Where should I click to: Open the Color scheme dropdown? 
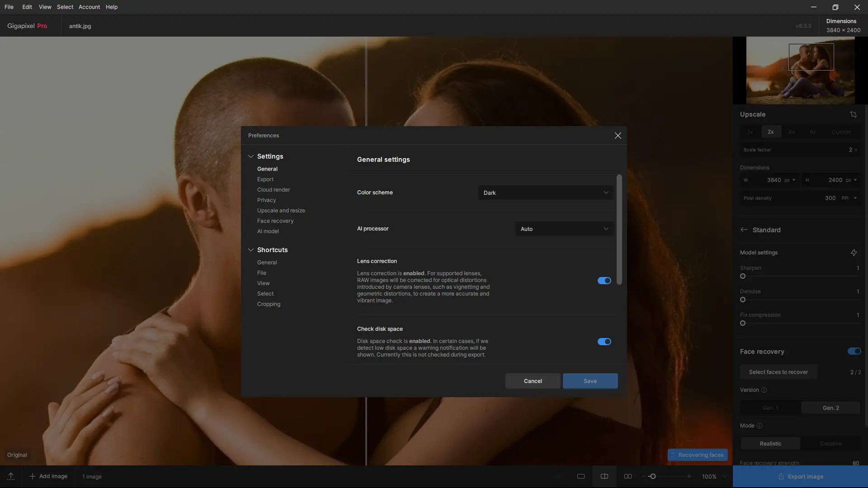[546, 192]
